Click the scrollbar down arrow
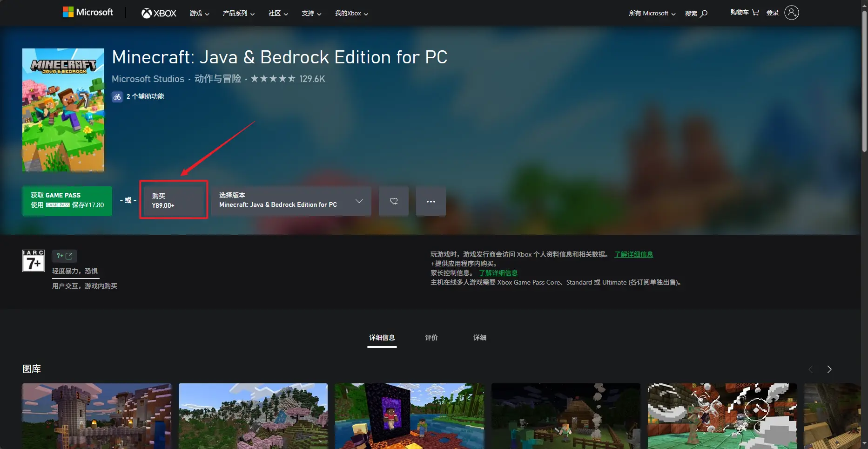 [x=864, y=444]
